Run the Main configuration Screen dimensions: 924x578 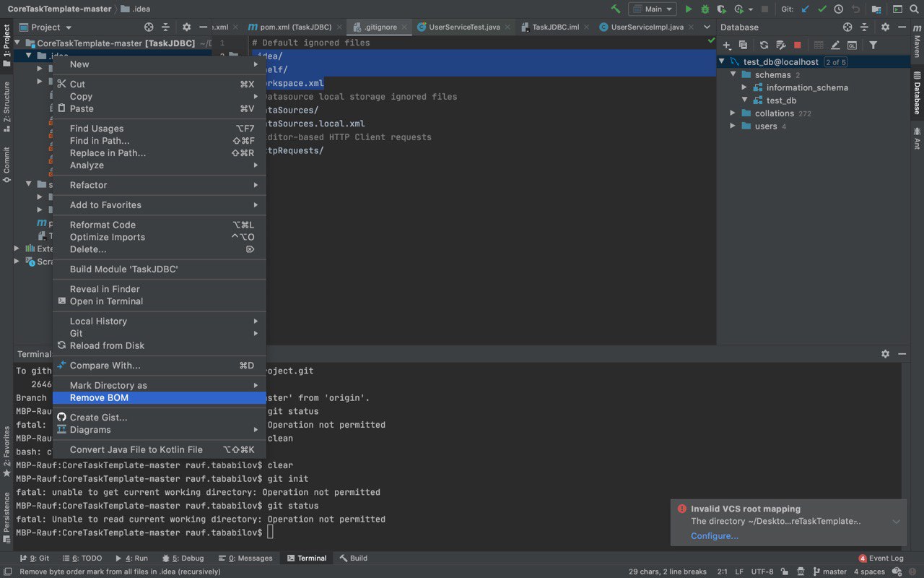(688, 9)
